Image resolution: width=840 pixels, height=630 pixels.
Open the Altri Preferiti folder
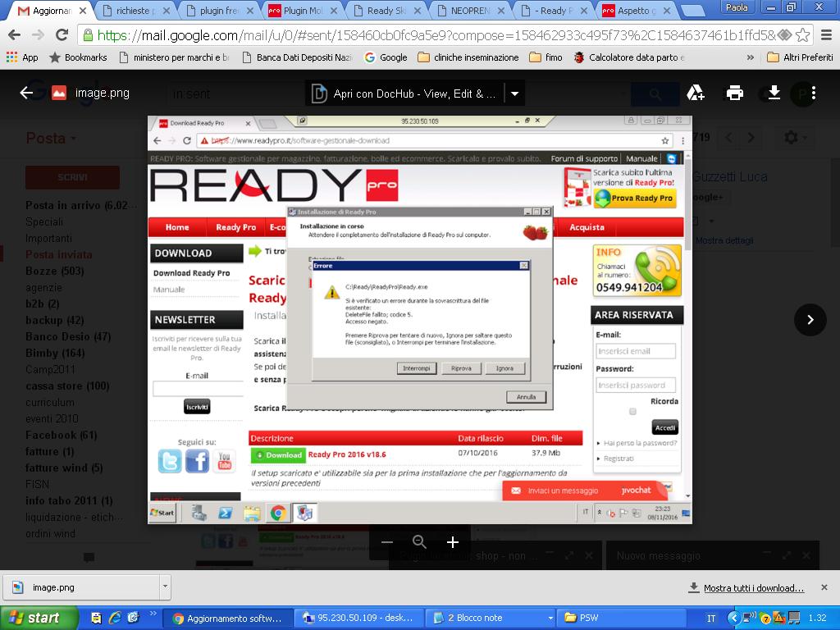coord(800,57)
